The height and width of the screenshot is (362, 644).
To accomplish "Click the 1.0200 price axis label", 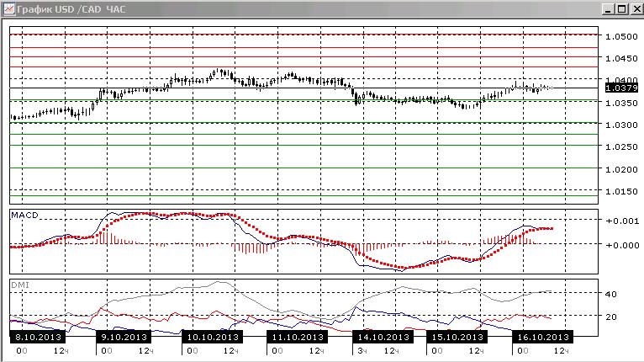I will click(x=621, y=169).
